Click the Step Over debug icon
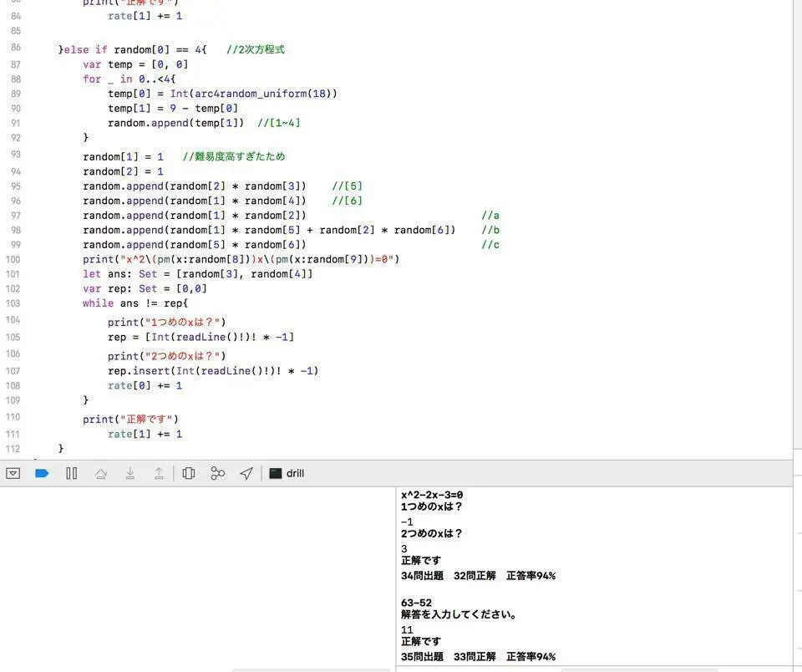This screenshot has height=672, width=802. pyautogui.click(x=101, y=473)
